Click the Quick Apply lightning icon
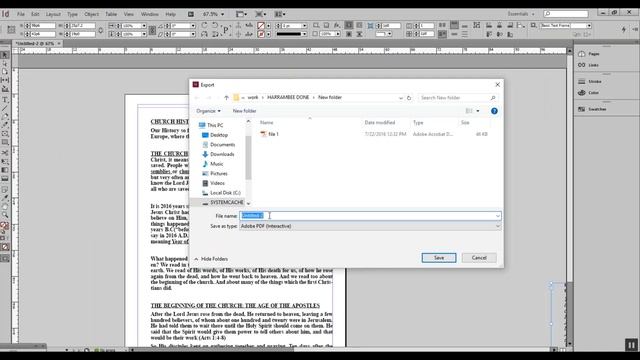This screenshot has height=360, width=640. [x=624, y=29]
